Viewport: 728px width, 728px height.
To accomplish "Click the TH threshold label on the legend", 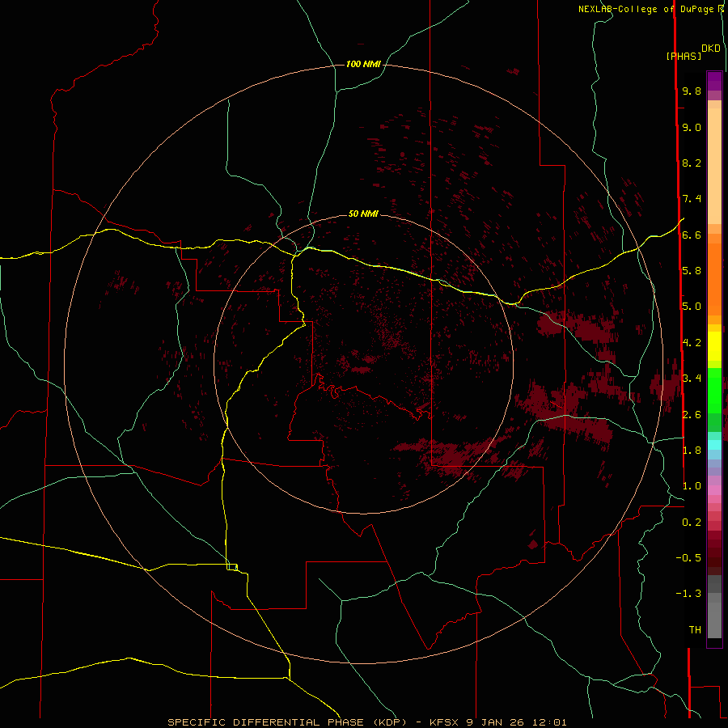I will point(695,630).
